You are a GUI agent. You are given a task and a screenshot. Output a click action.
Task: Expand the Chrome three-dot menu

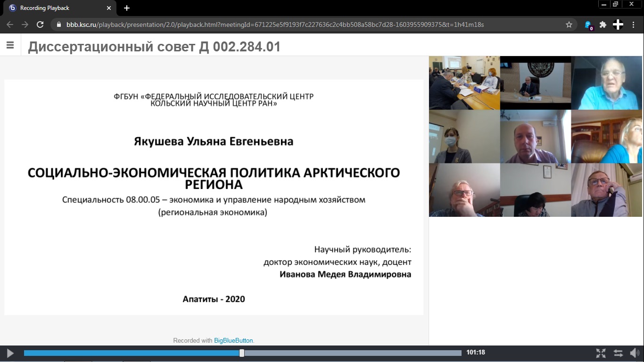click(633, 25)
